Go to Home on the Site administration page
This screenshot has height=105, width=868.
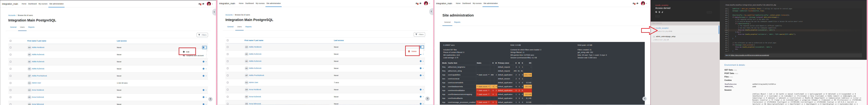pos(458,3)
